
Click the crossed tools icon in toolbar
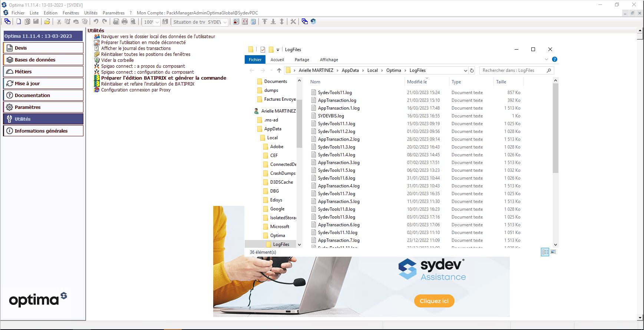pyautogui.click(x=293, y=21)
